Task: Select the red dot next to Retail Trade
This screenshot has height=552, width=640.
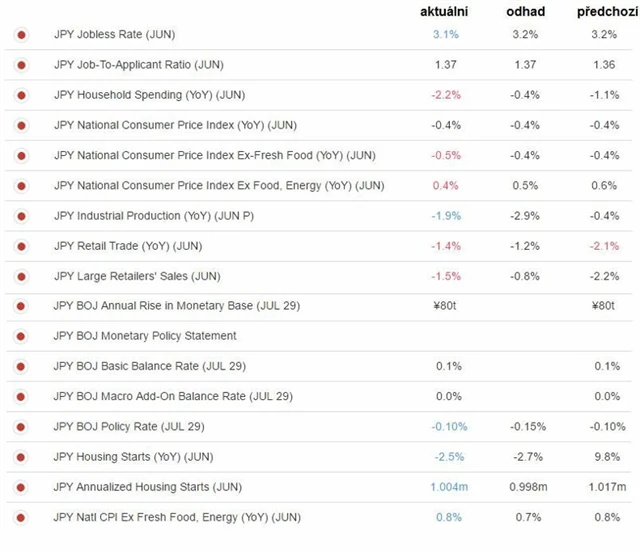Action: point(21,246)
